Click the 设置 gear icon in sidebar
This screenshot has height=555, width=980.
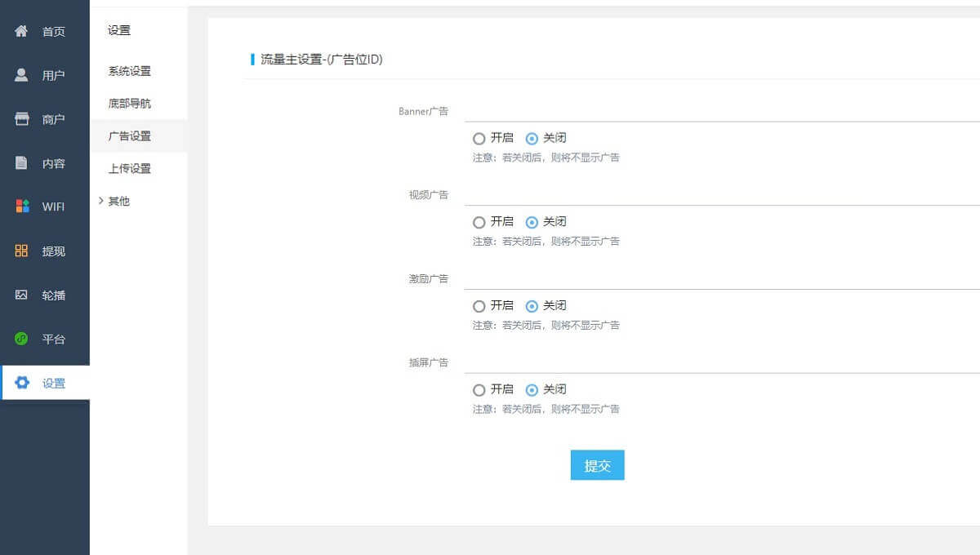[x=22, y=382]
